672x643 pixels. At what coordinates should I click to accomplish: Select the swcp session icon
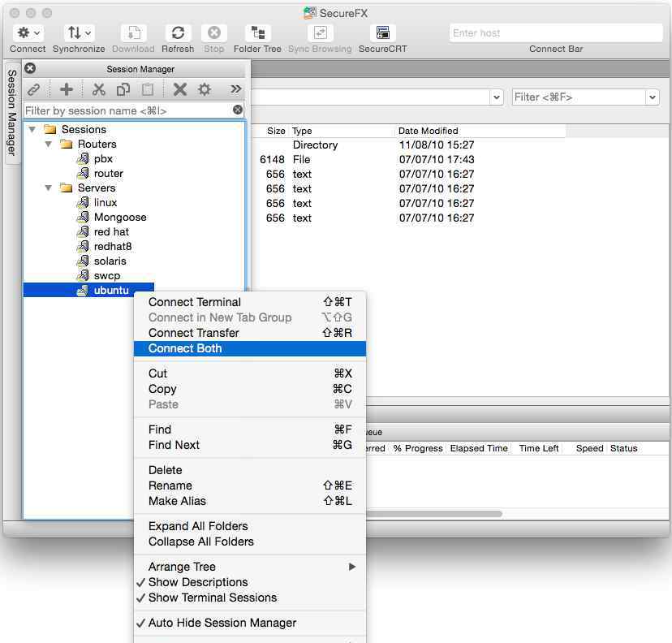pos(83,275)
